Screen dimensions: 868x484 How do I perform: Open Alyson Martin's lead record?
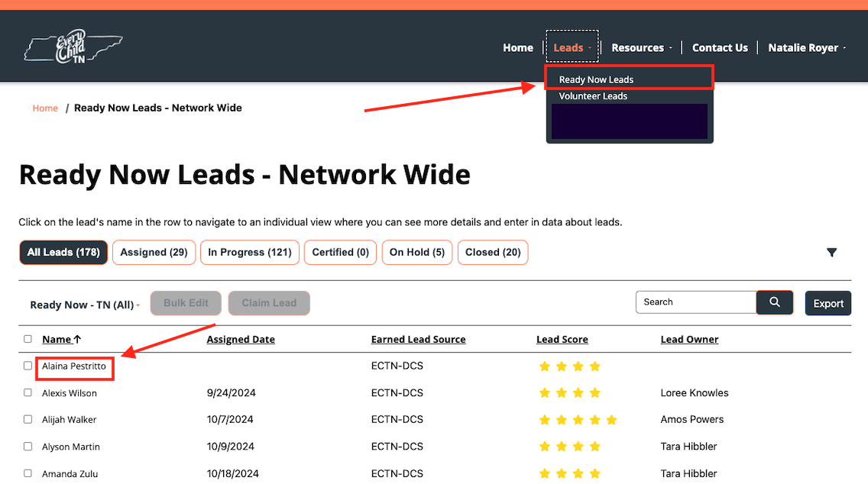click(71, 447)
